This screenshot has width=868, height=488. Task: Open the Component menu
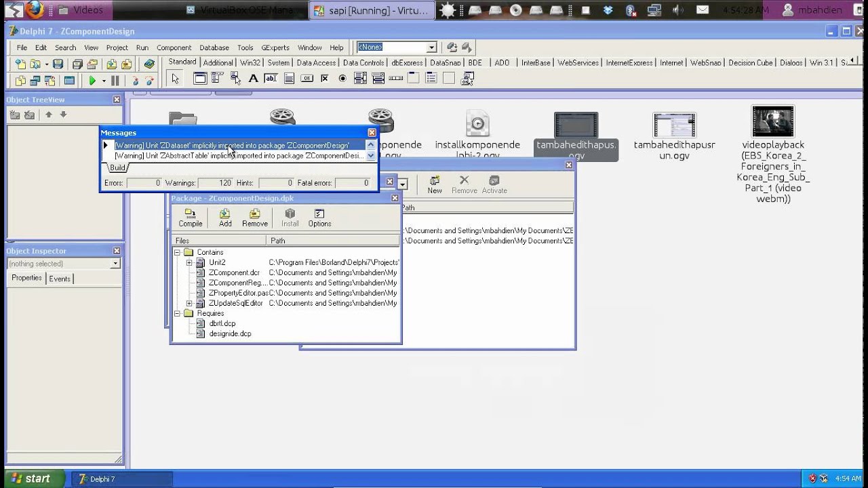click(174, 47)
